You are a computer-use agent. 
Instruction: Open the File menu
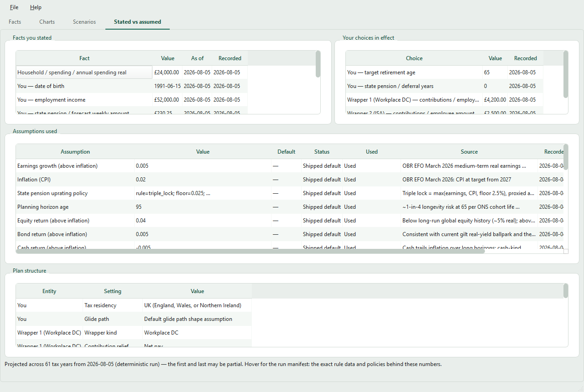tap(14, 7)
